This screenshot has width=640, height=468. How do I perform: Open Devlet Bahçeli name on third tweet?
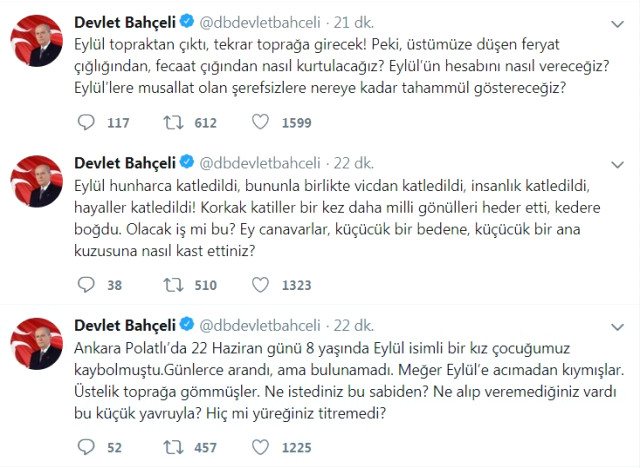coord(124,324)
